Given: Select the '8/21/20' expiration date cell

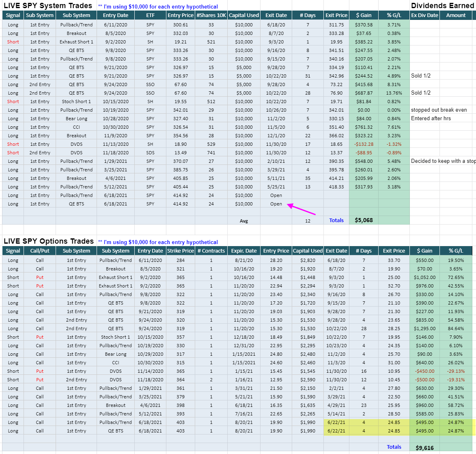Looking at the screenshot, I should [x=244, y=260].
